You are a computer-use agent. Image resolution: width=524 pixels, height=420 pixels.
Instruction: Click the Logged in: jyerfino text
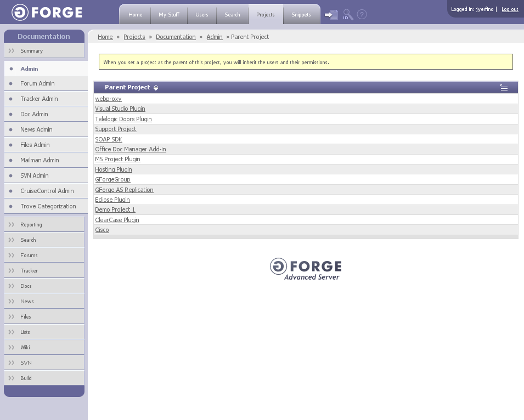[472, 9]
